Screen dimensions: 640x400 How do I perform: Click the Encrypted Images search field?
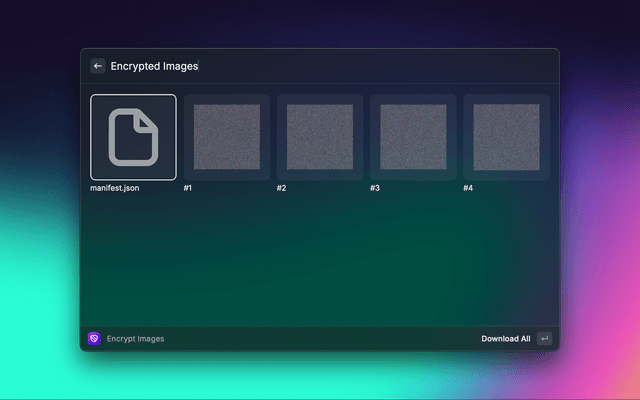click(x=300, y=66)
